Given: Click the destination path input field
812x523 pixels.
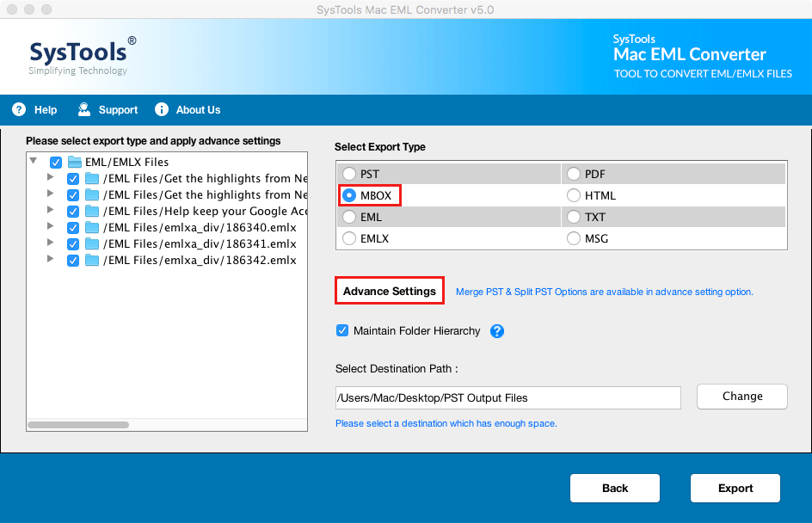Looking at the screenshot, I should pos(508,397).
